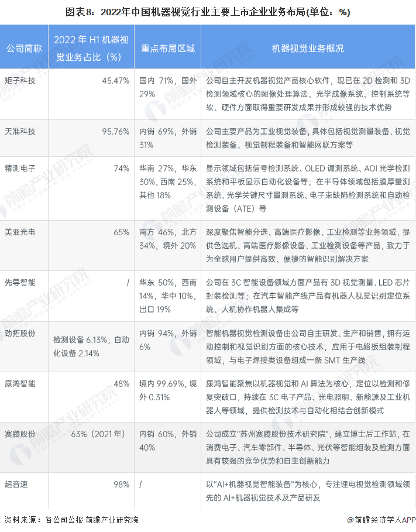Viewport: 416px width, 532px height.
Task: Select the 2022年H1机器视觉业务占比 header
Action: coord(91,48)
